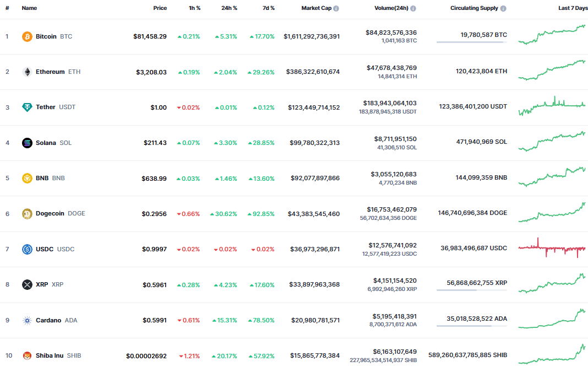Image resolution: width=588 pixels, height=372 pixels.
Task: Click the XRP logo icon
Action: pos(27,284)
